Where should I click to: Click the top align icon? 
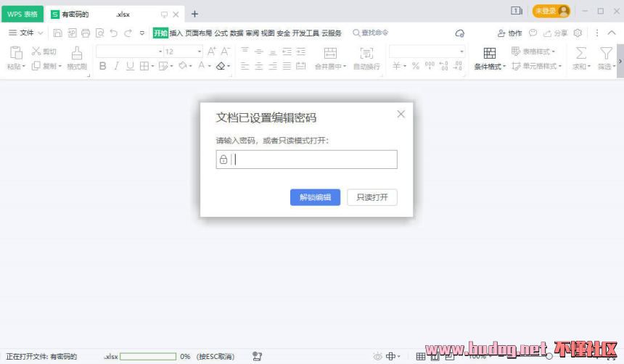[x=245, y=51]
